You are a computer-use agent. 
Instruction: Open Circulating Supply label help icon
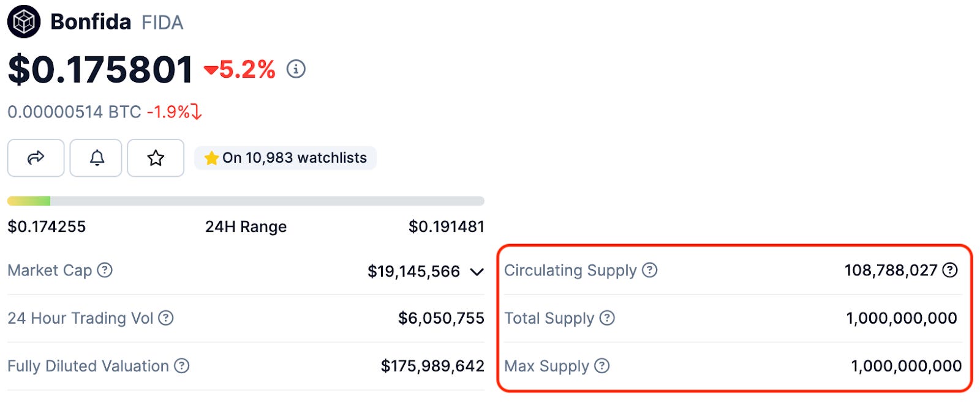tap(650, 270)
